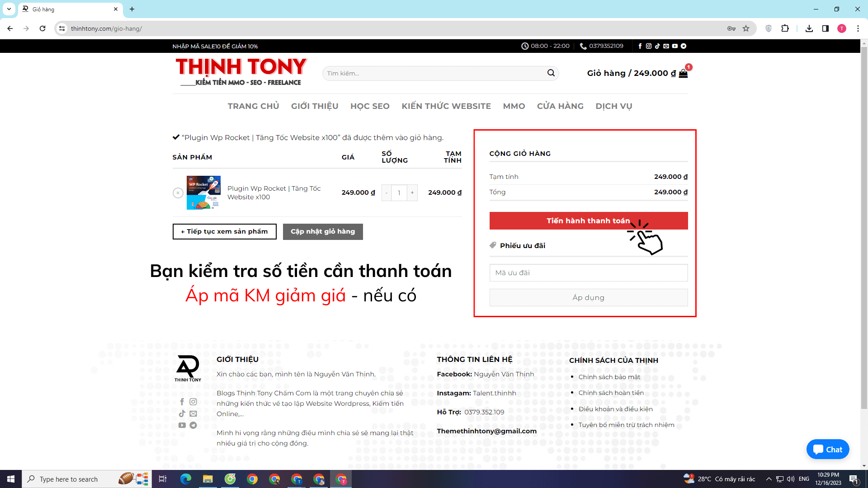Viewport: 868px width, 488px height.
Task: Open the shopping cart bag icon
Action: pyautogui.click(x=683, y=73)
